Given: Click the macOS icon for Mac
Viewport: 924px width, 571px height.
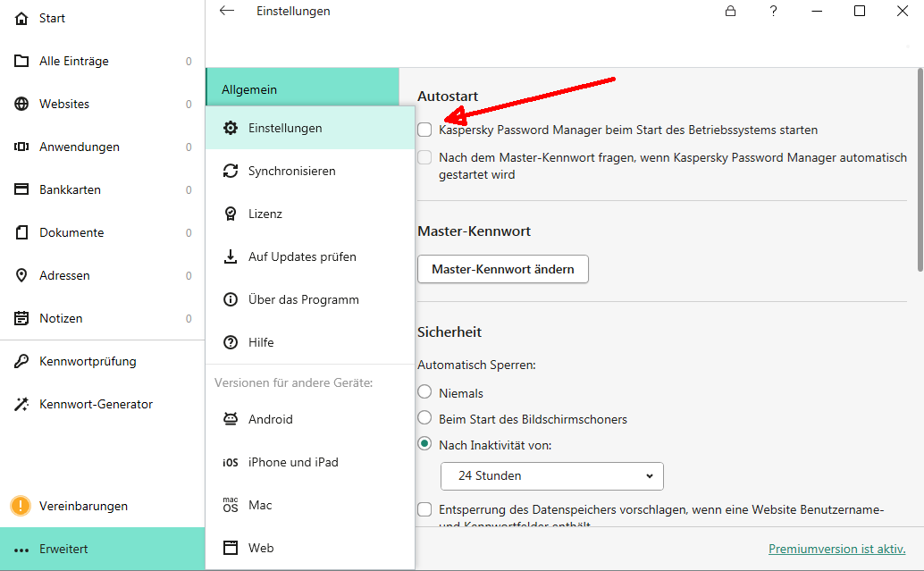Looking at the screenshot, I should pyautogui.click(x=231, y=505).
